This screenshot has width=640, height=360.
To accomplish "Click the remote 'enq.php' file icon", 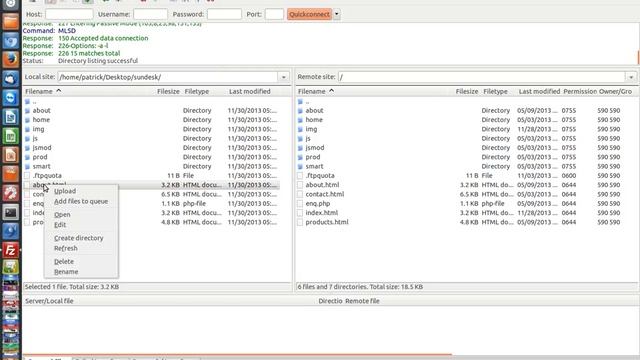I will coord(300,204).
